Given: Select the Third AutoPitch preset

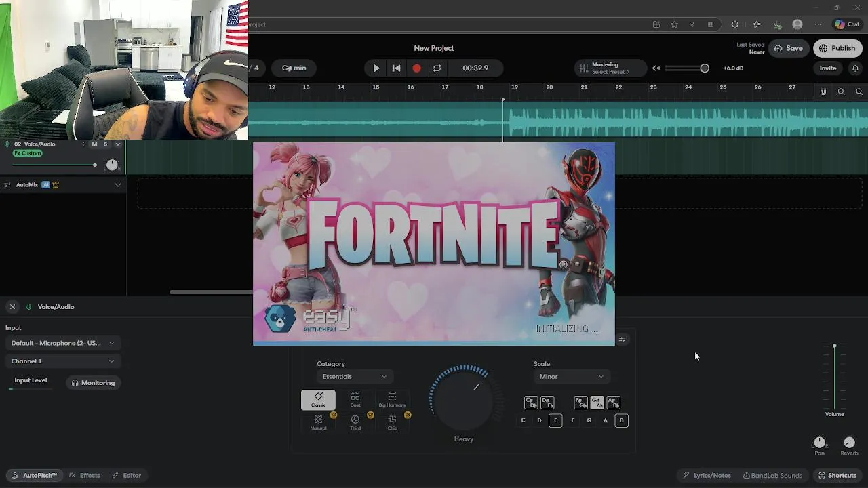Looking at the screenshot, I should pyautogui.click(x=355, y=422).
